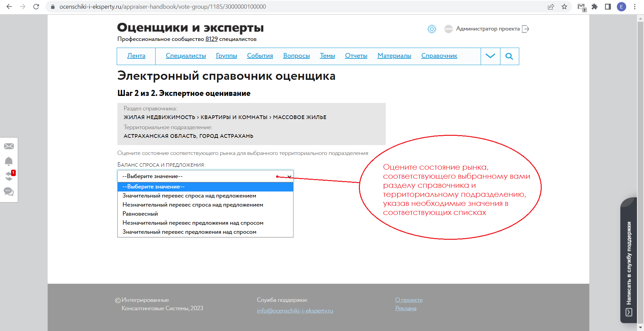Log out using the exit icon

526,29
